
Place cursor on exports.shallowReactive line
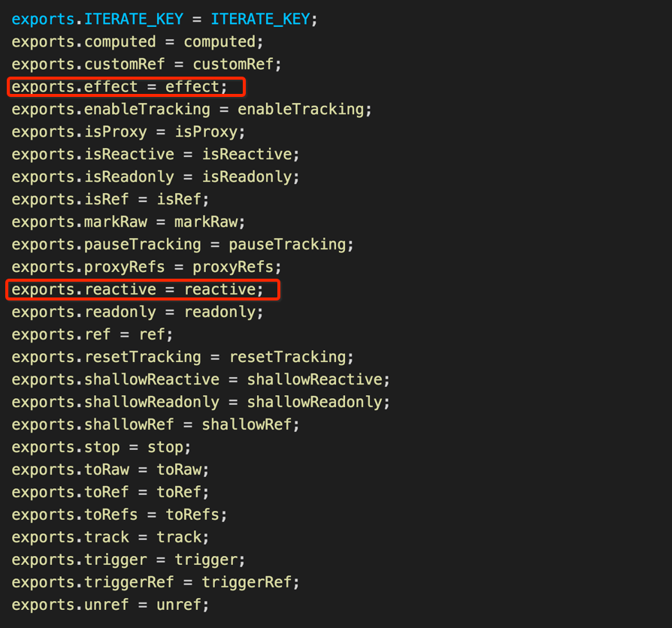click(201, 379)
